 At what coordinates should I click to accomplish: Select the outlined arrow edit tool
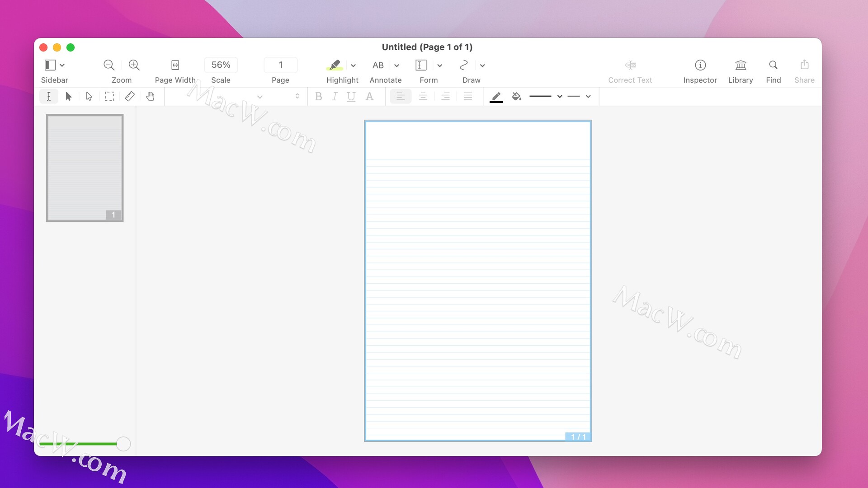89,96
